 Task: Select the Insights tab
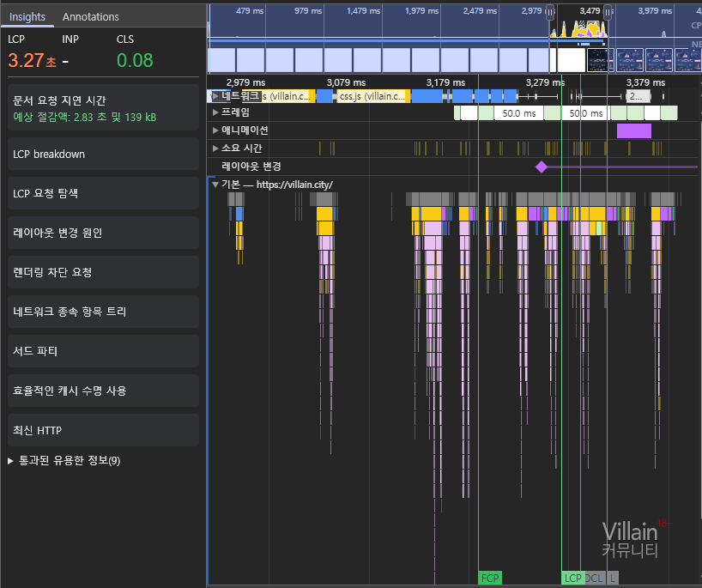pyautogui.click(x=27, y=16)
